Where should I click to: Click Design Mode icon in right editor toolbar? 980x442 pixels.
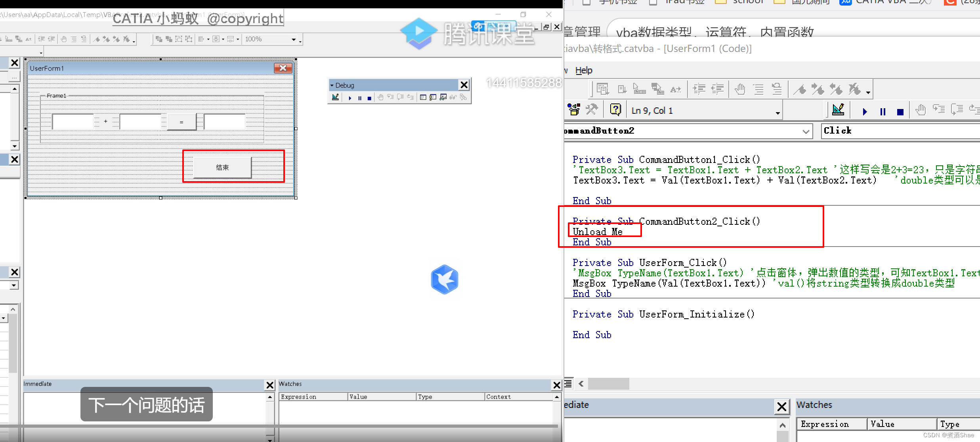point(838,110)
